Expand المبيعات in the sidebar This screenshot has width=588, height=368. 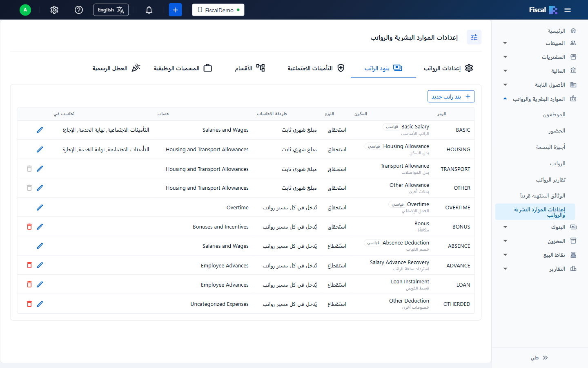pyautogui.click(x=540, y=43)
